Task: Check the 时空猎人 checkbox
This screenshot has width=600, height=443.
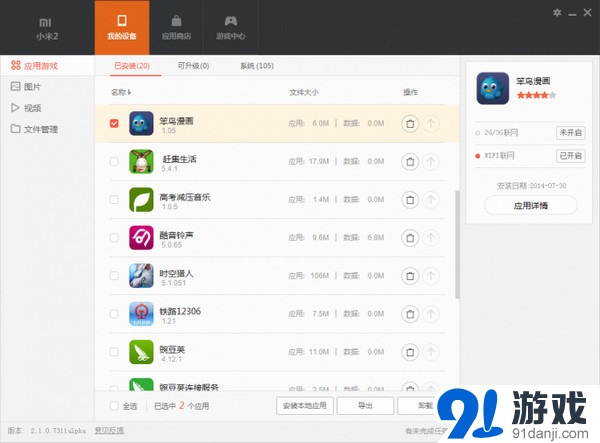Action: point(114,275)
